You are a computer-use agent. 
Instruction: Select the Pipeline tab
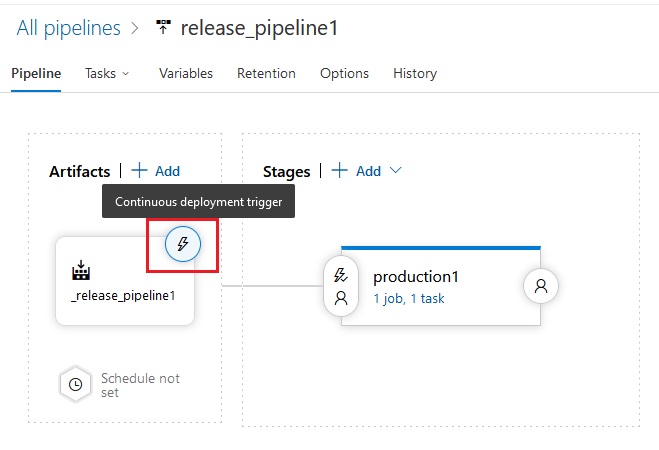36,74
